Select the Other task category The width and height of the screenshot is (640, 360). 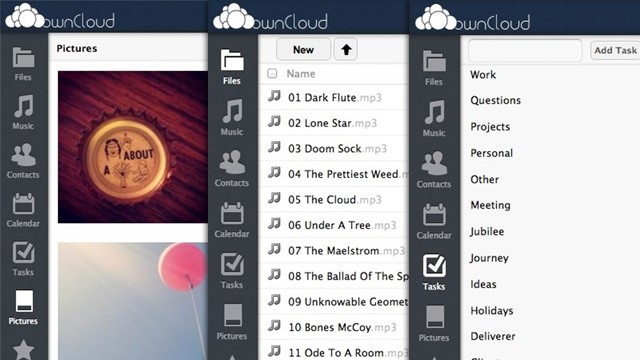point(484,179)
